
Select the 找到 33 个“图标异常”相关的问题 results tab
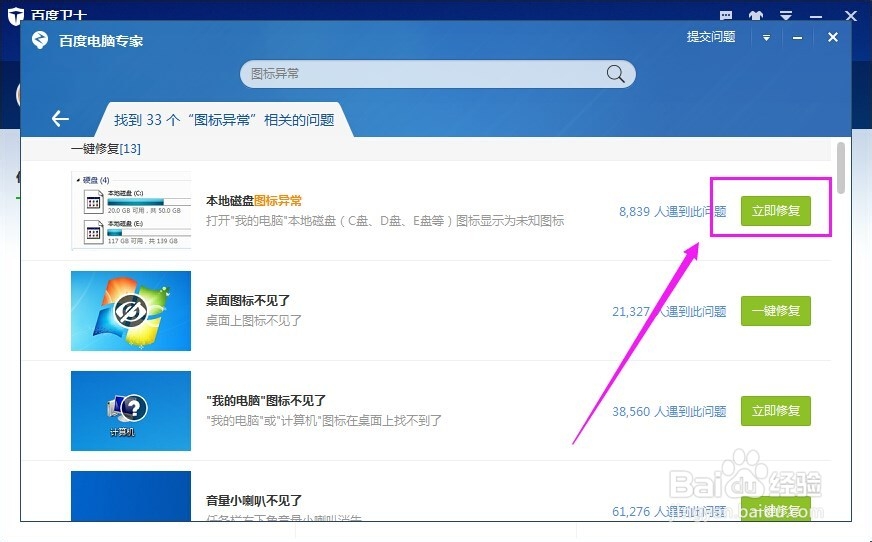pos(224,120)
